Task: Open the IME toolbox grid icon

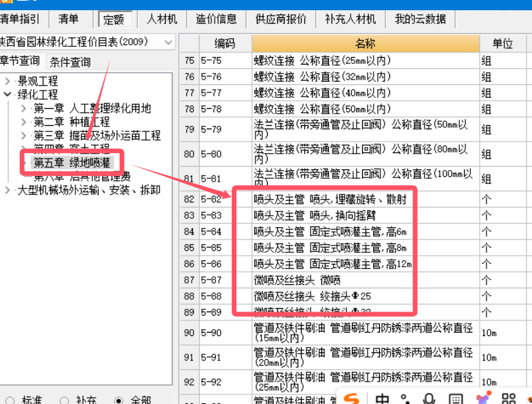Action: tap(509, 399)
